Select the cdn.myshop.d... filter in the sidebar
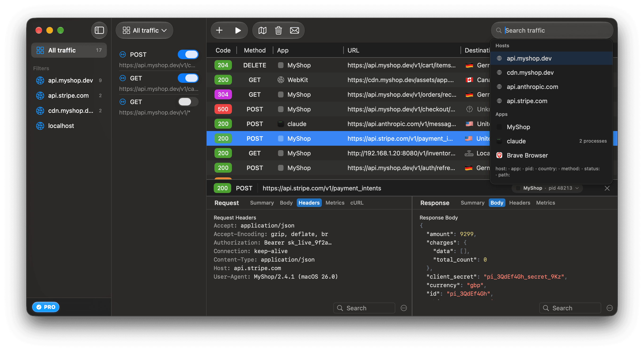 coord(69,111)
